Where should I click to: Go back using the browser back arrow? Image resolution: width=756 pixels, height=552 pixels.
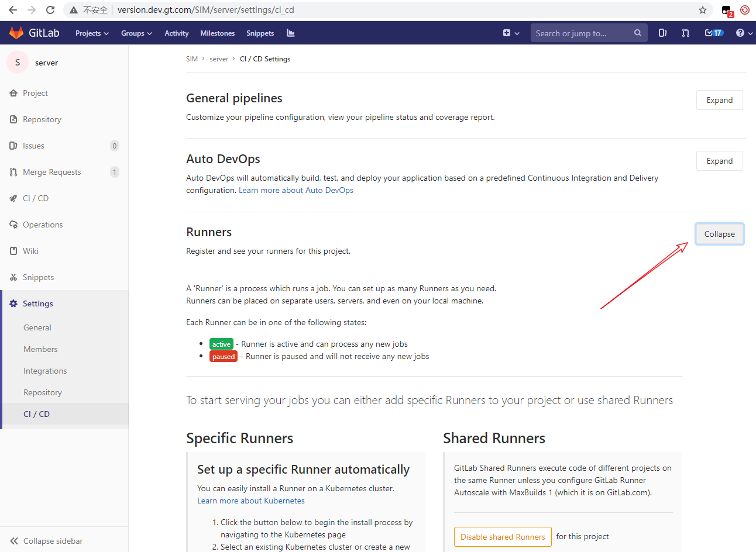point(13,10)
